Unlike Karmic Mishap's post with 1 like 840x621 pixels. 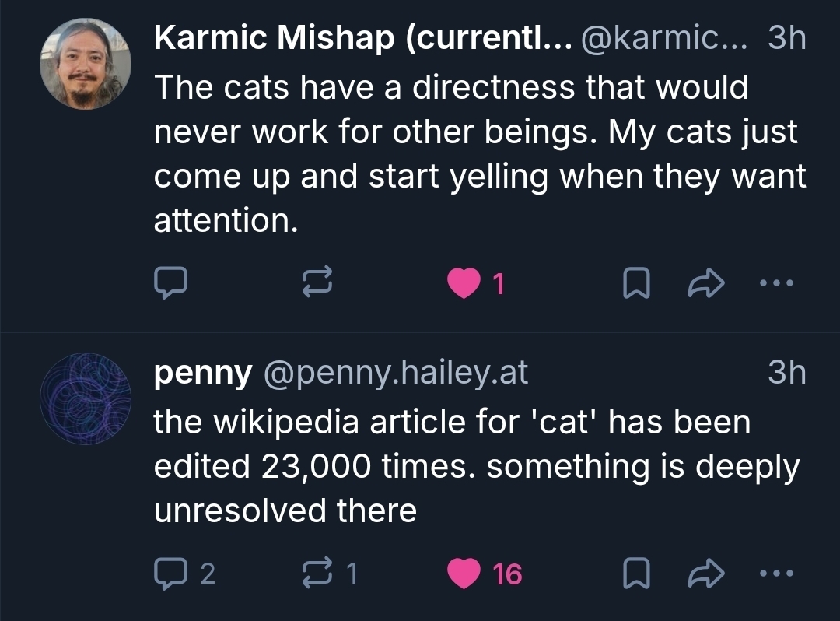click(x=464, y=285)
